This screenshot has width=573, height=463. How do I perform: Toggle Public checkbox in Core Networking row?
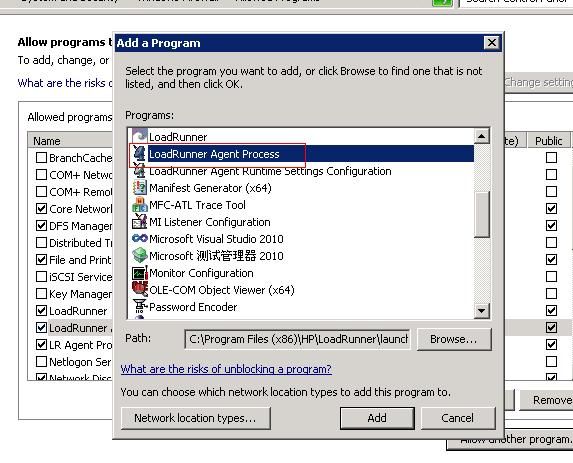tap(551, 209)
